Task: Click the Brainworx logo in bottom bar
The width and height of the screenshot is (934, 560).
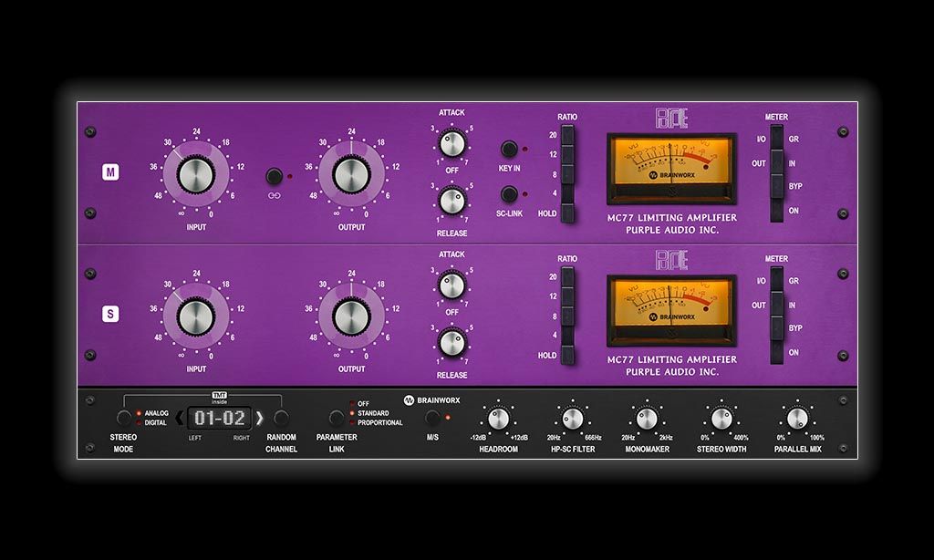Action: [431, 400]
